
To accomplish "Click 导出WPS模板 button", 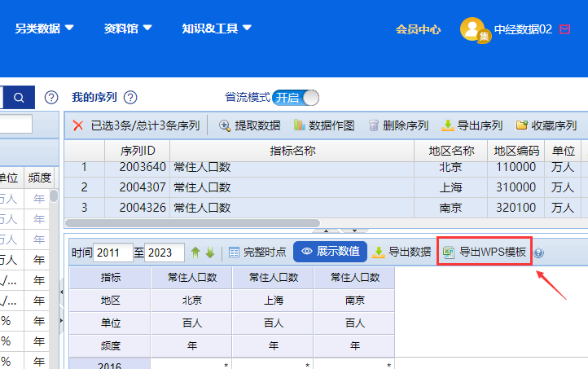I will [485, 252].
